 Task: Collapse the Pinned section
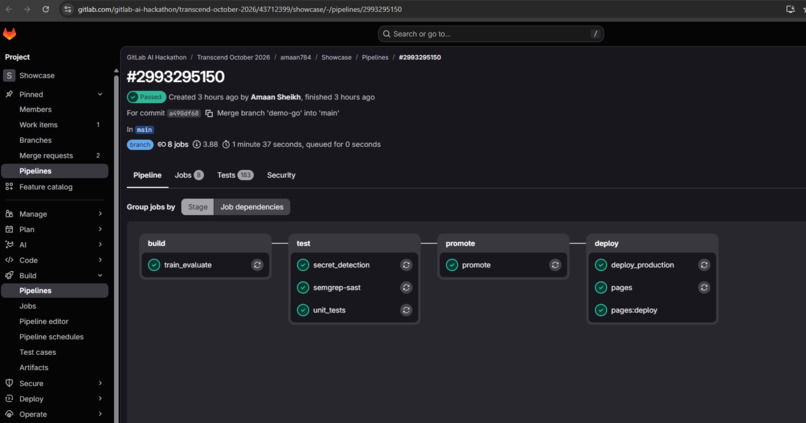[x=100, y=94]
